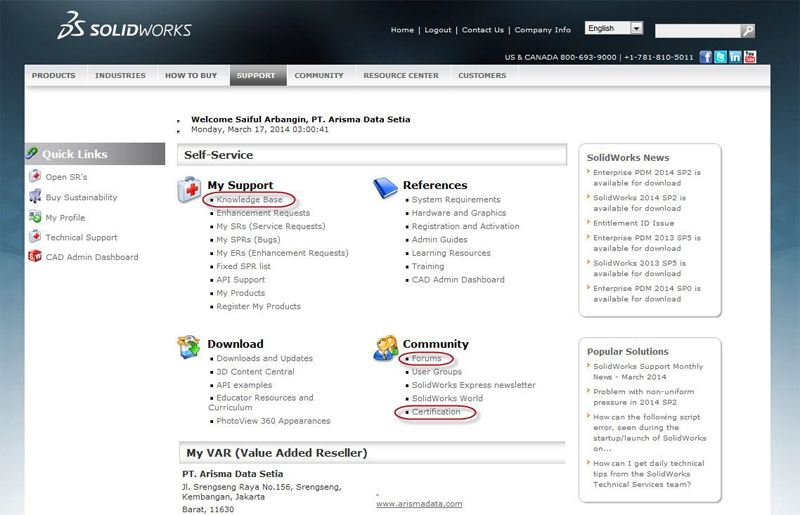Click the References blue book icon
Image resolution: width=800 pixels, height=515 pixels.
click(x=385, y=188)
